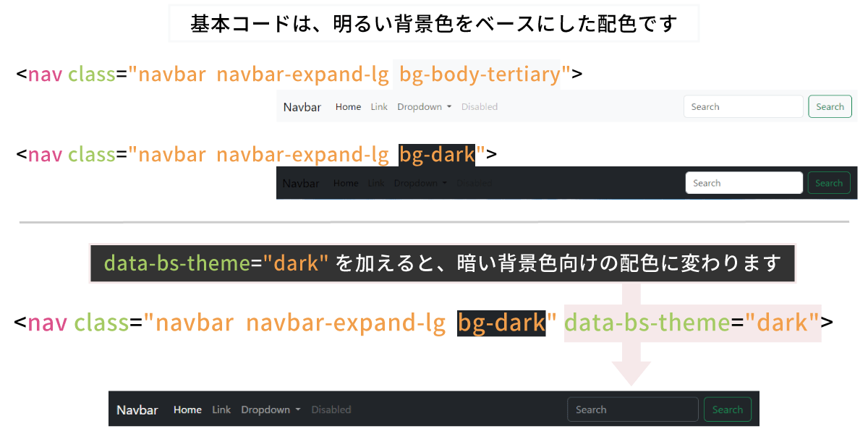Click the Navbar brand in the light gray navbar
Image resolution: width=868 pixels, height=434 pixels.
point(302,107)
